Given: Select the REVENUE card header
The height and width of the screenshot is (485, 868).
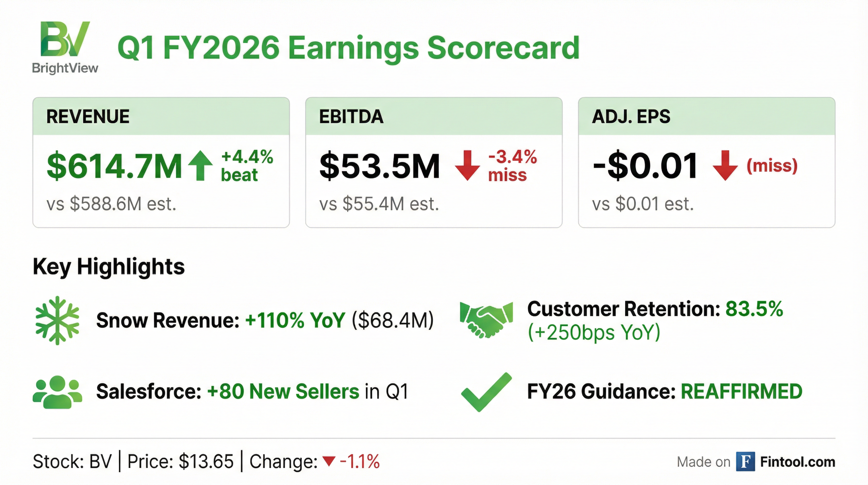Looking at the screenshot, I should tap(161, 117).
